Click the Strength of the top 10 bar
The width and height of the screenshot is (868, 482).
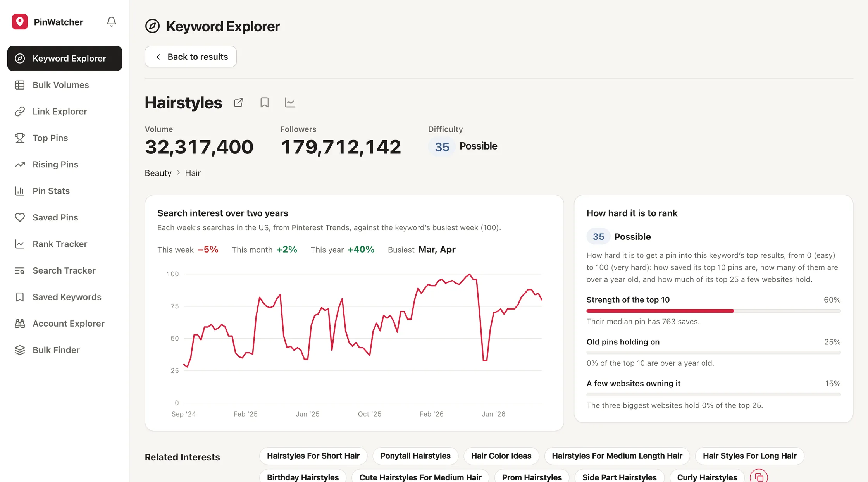point(713,311)
